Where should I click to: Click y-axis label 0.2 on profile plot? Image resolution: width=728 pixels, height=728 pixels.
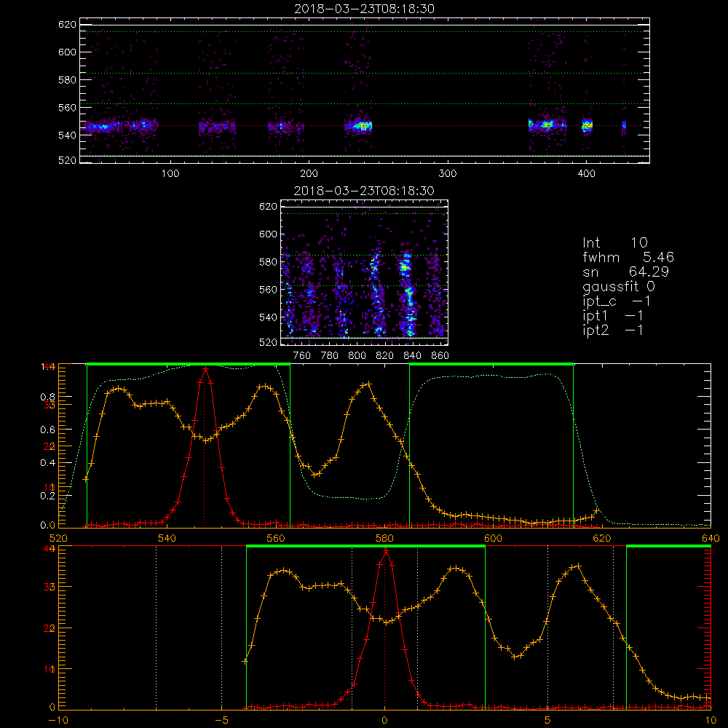[47, 496]
